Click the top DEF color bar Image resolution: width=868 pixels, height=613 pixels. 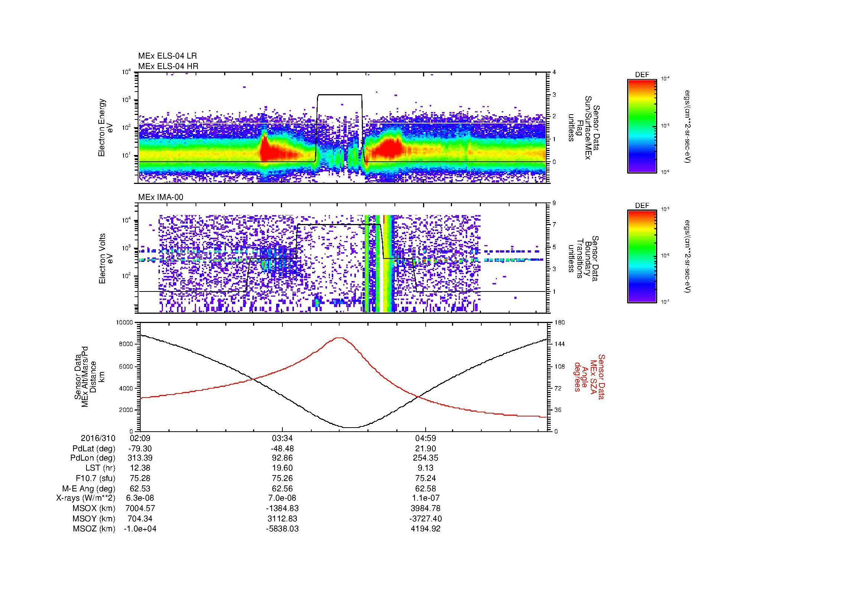pyautogui.click(x=642, y=125)
